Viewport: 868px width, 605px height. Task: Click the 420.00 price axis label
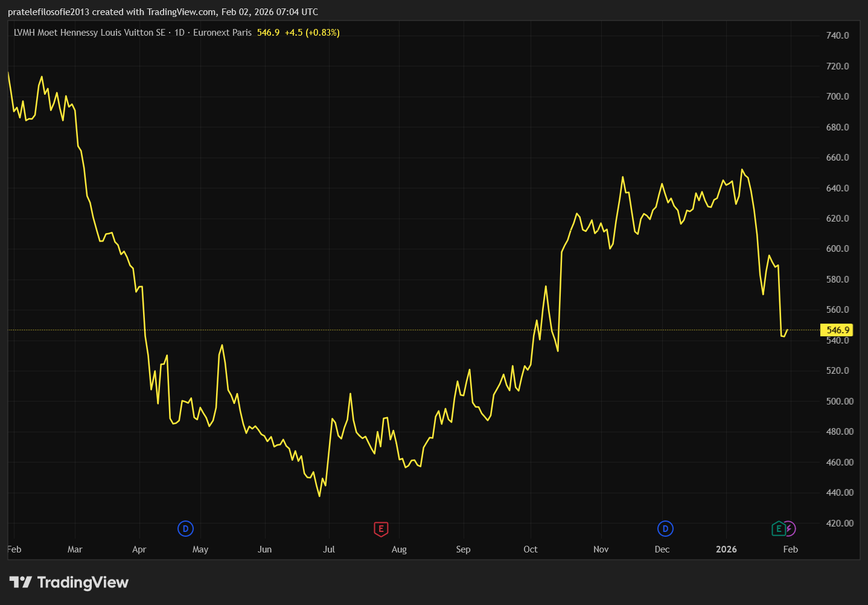coord(840,523)
